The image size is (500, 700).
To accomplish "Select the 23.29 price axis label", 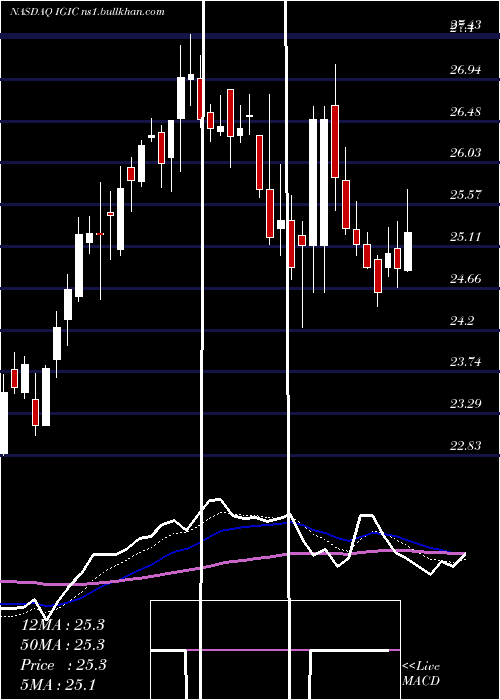I will click(466, 404).
